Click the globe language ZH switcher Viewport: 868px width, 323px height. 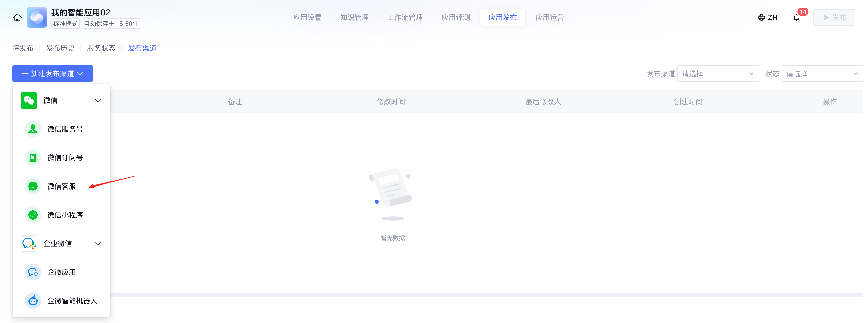[x=767, y=18]
